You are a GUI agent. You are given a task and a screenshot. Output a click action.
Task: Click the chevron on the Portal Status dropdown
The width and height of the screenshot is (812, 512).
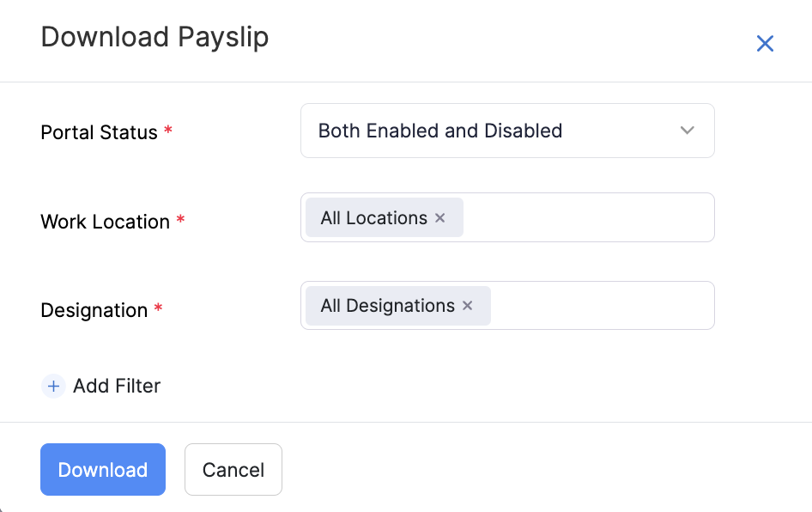coord(687,131)
